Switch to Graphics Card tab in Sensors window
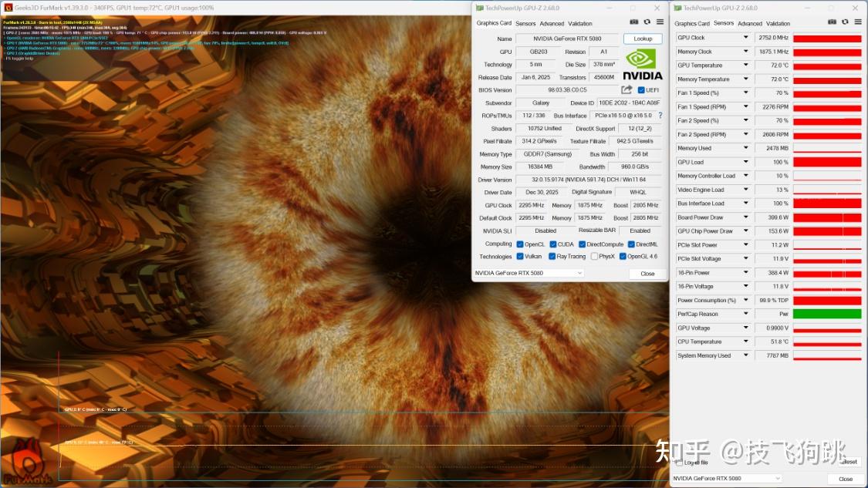The image size is (868, 488). pyautogui.click(x=692, y=24)
